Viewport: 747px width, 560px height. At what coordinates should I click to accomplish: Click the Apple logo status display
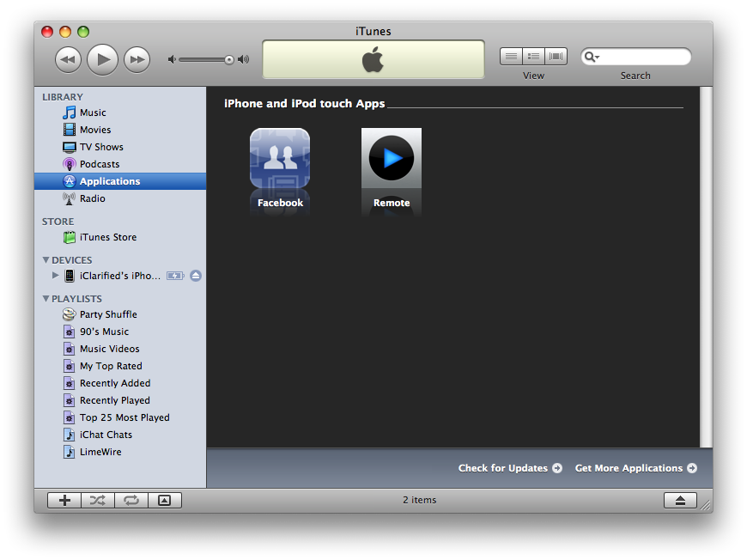373,59
